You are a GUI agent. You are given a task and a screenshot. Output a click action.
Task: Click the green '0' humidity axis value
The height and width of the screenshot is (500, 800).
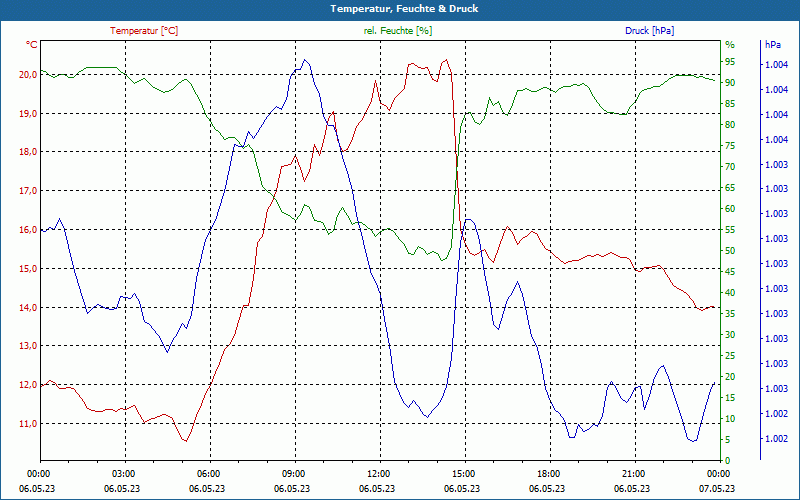point(728,461)
